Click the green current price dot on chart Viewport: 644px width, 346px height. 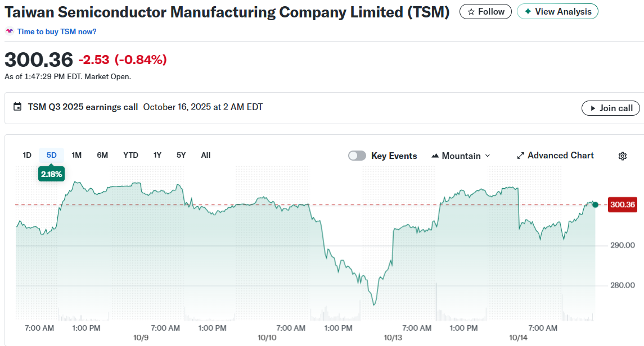pos(596,204)
